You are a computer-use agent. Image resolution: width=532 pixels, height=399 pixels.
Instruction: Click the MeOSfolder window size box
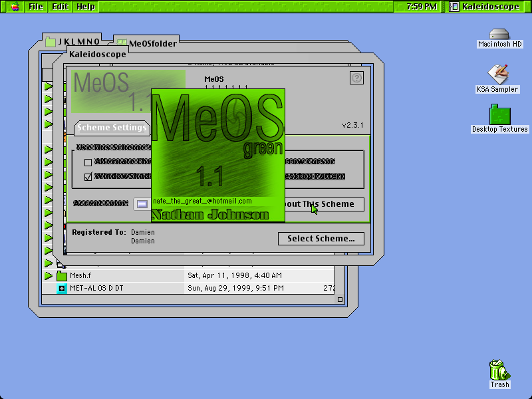pyautogui.click(x=340, y=299)
